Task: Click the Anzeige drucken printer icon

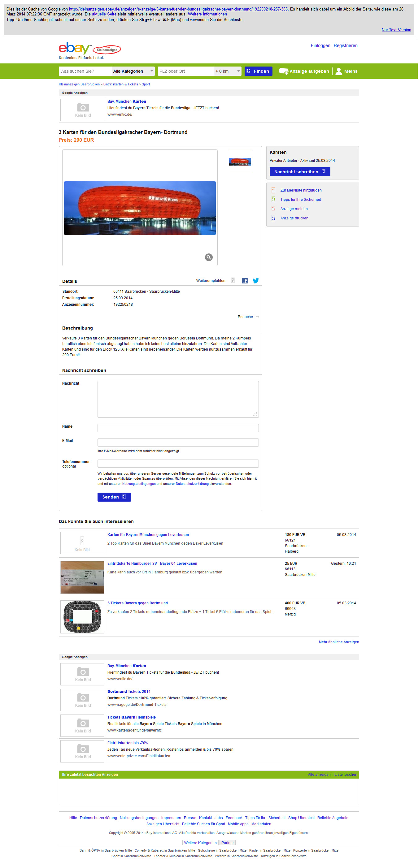Action: pos(273,218)
